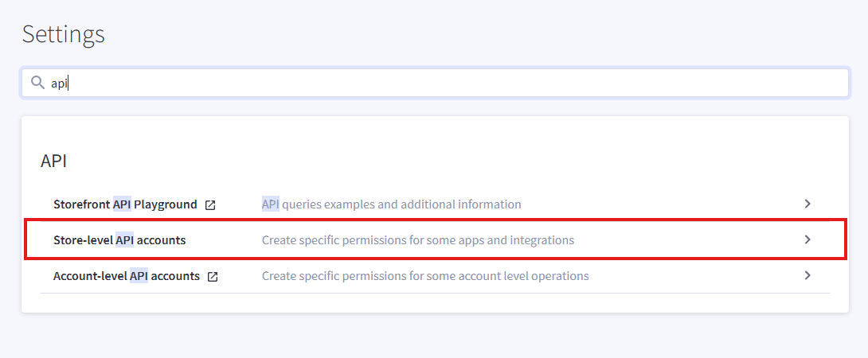Click 'Create specific permissions for some account level operations' text
Viewport: 868px width, 358px height.
[x=425, y=276]
